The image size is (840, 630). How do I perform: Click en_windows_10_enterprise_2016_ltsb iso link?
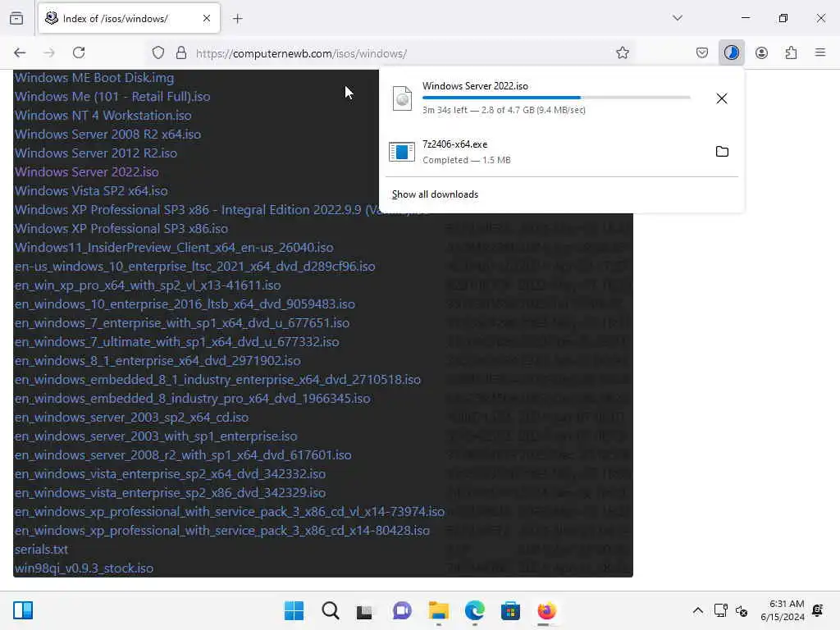[x=185, y=304]
